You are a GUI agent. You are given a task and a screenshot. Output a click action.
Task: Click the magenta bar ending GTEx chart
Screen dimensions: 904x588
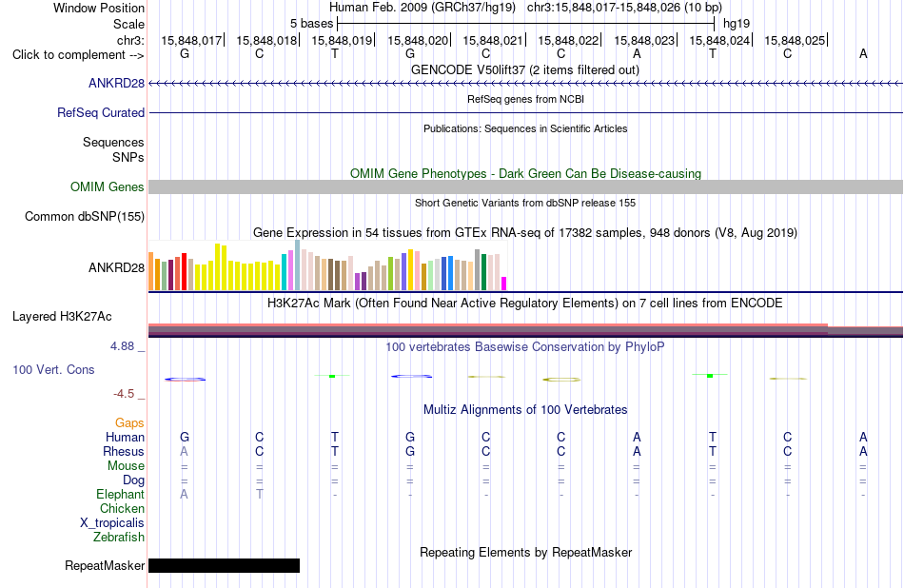[x=504, y=284]
